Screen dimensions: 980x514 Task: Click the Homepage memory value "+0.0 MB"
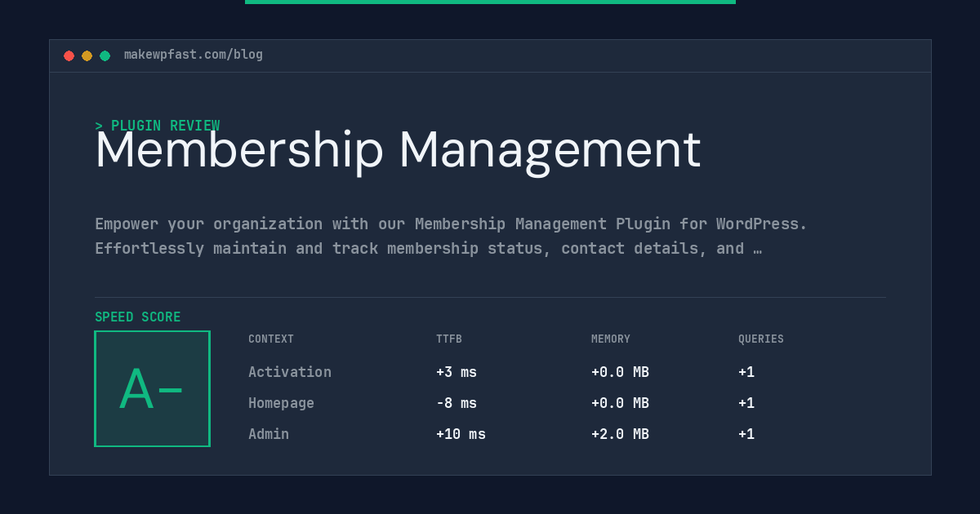point(620,403)
